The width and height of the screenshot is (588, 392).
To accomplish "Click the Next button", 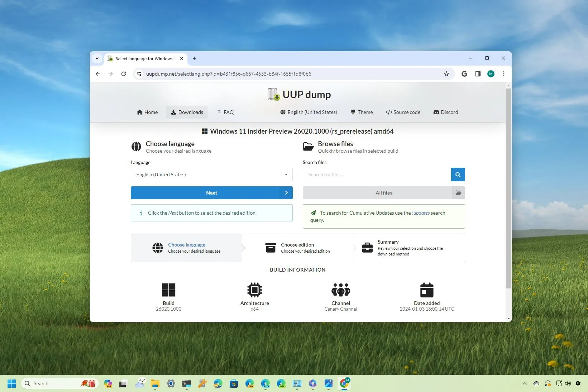I will 211,193.
